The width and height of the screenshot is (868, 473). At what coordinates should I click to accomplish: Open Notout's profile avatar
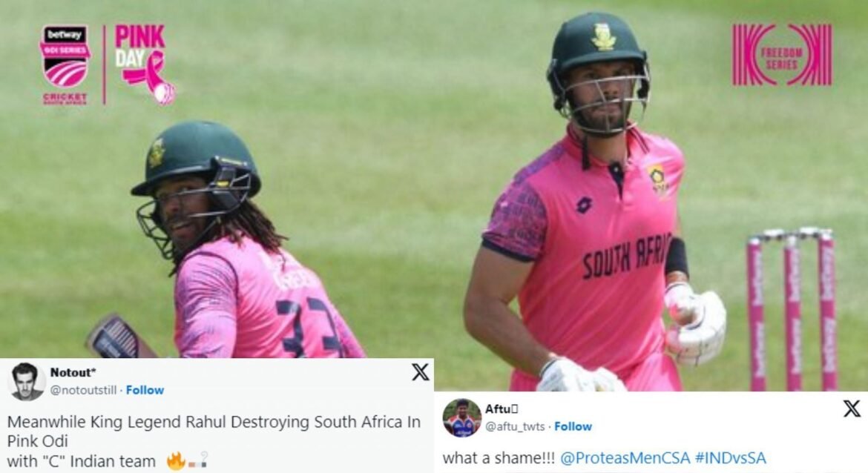(x=27, y=382)
